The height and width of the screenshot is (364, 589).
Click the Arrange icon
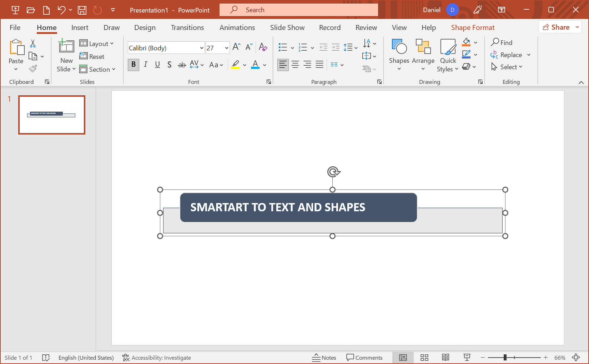pos(423,55)
